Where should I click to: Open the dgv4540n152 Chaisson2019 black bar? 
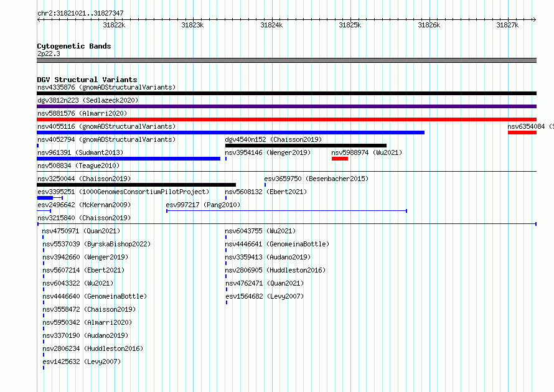306,146
